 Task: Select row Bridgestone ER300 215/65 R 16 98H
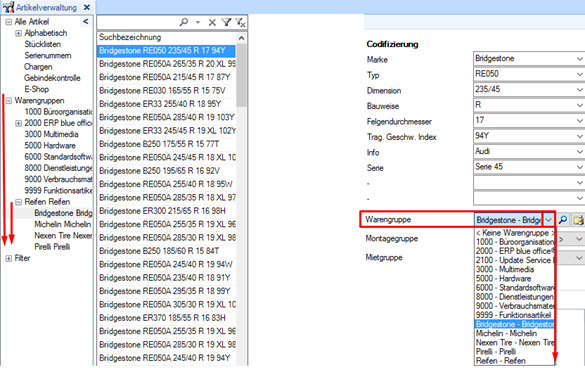[x=166, y=211]
